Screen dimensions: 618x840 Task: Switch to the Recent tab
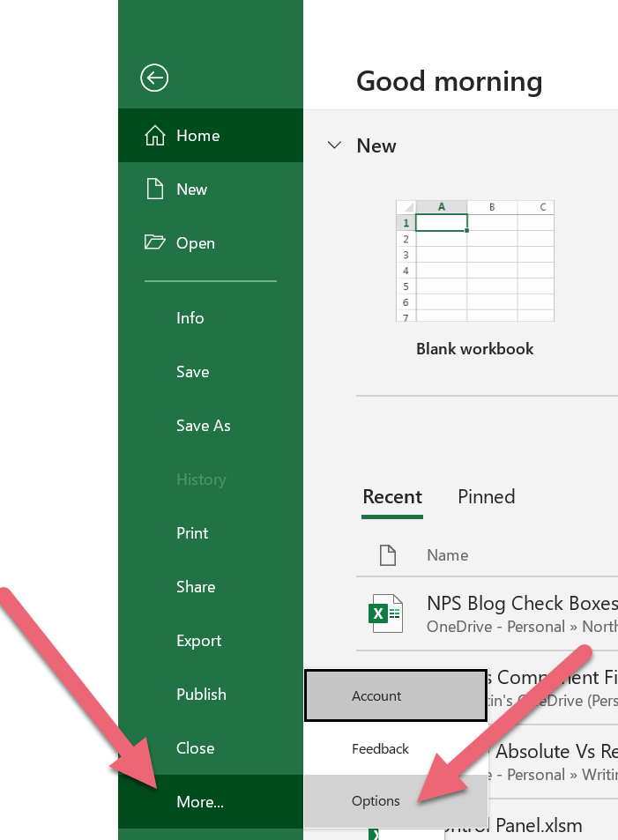coord(392,497)
